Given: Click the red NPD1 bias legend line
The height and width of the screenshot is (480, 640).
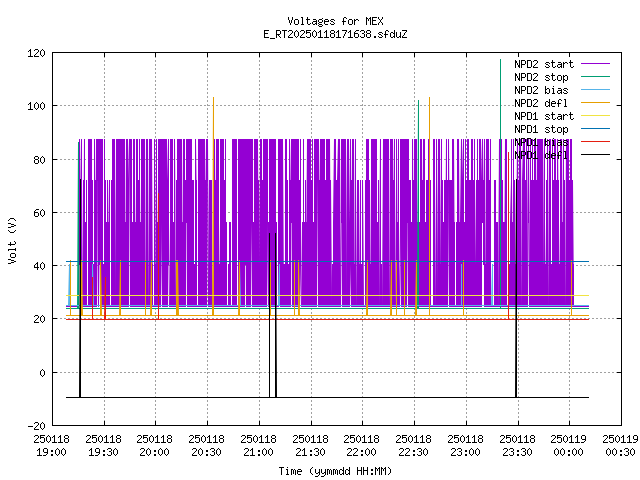Looking at the screenshot, I should click(595, 142).
